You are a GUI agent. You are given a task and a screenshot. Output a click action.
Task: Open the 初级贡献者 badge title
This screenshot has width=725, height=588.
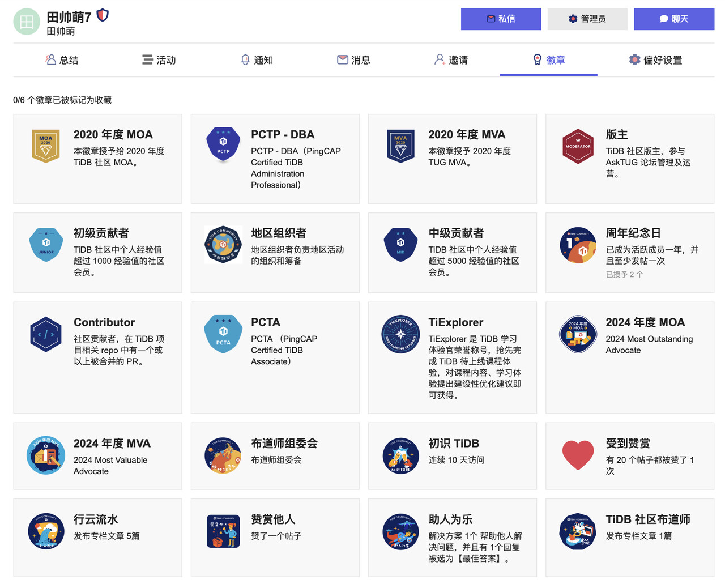pos(101,233)
